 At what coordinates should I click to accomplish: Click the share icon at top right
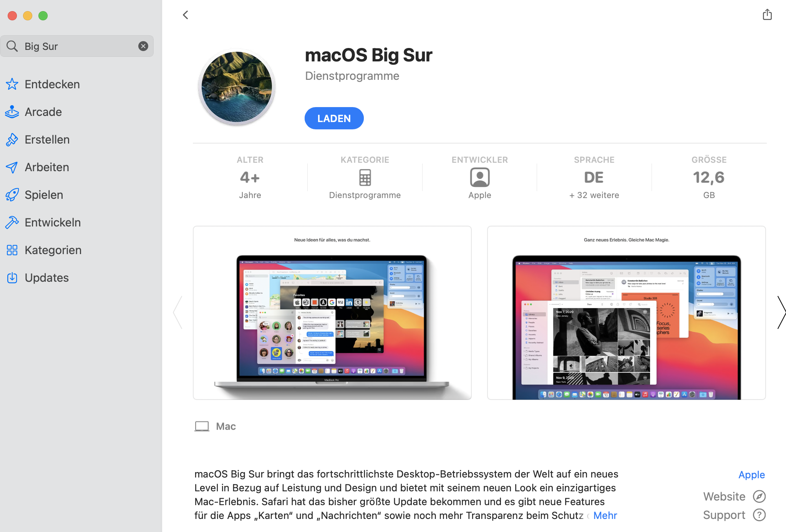767,15
